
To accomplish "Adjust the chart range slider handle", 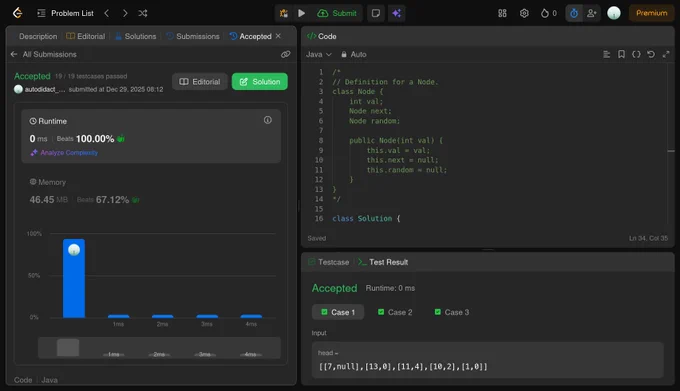I will click(68, 348).
